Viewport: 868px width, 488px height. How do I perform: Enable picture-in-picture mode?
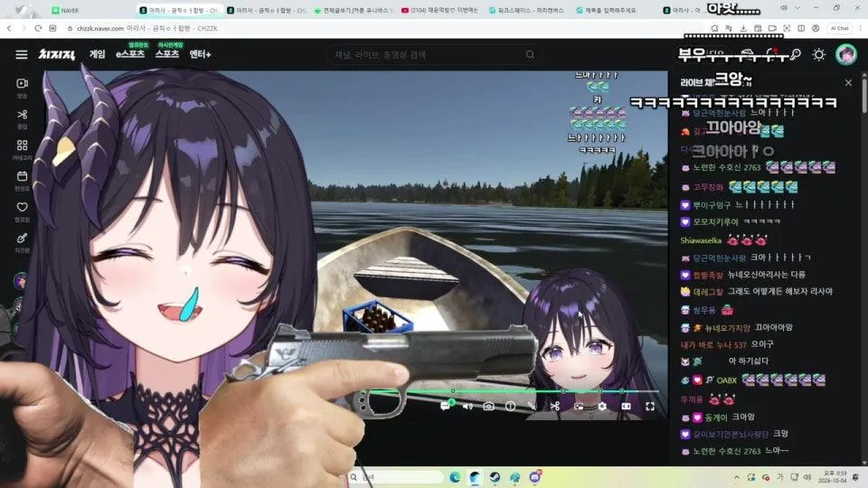point(579,406)
